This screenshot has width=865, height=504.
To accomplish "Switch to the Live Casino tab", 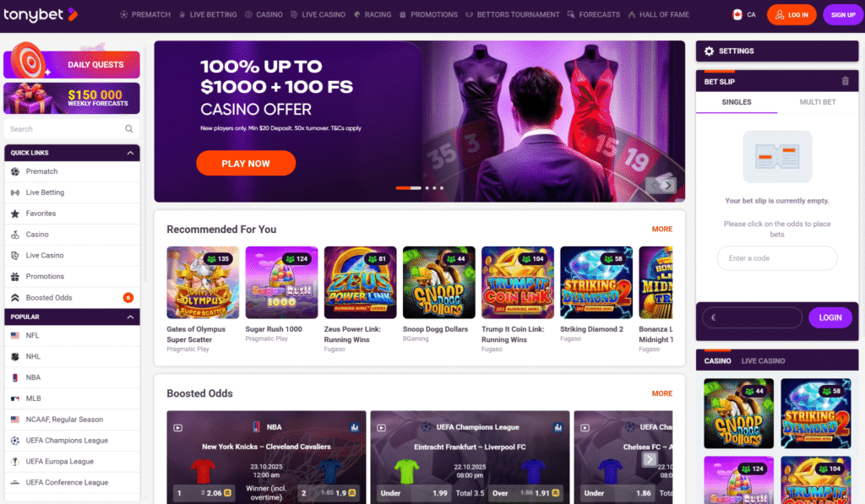I will click(x=763, y=361).
